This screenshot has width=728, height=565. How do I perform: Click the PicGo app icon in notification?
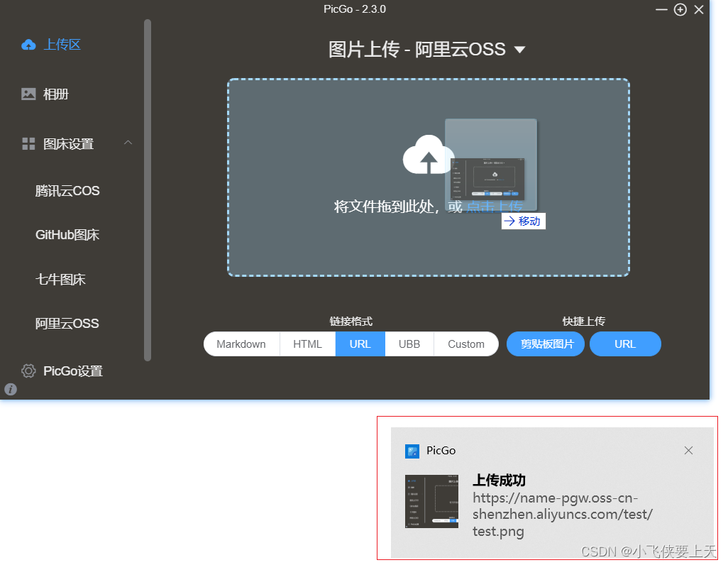(412, 451)
